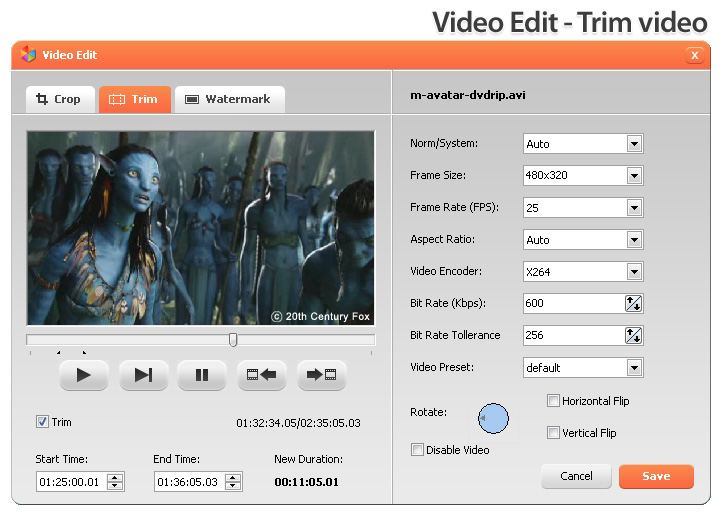Click the video seek slider handle

pos(233,340)
